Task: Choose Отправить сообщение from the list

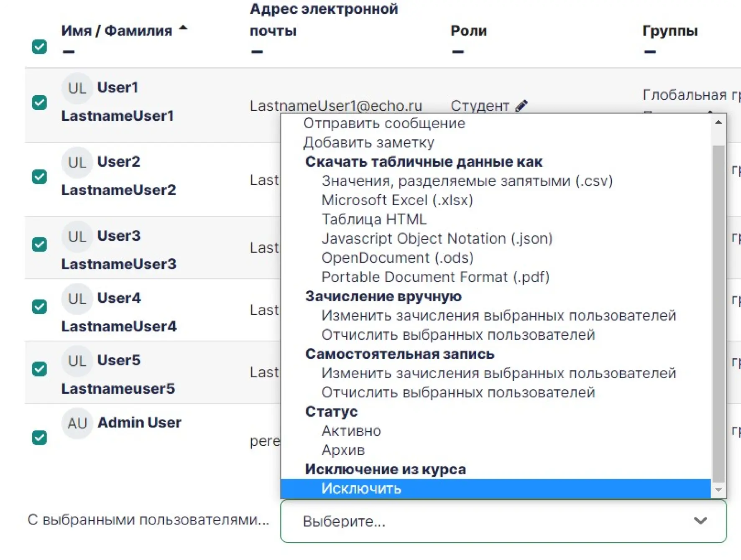Action: click(496, 123)
